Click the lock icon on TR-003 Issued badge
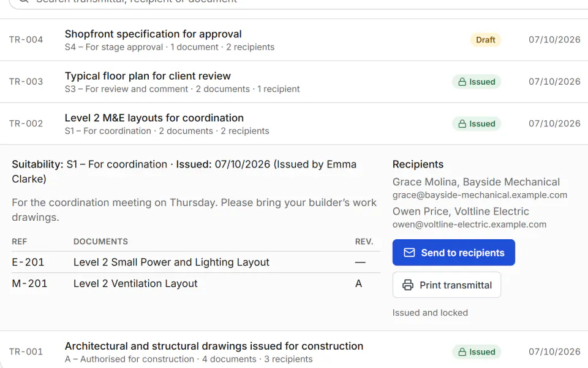 tap(462, 82)
